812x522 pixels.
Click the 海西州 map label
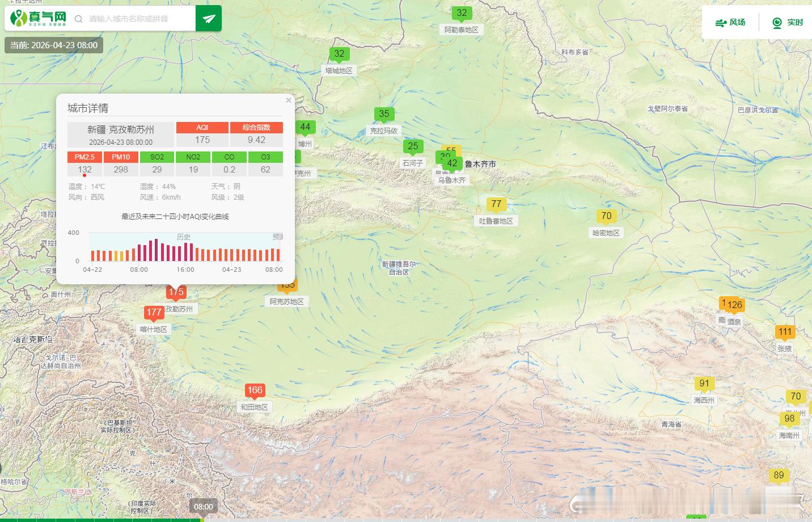click(x=704, y=401)
